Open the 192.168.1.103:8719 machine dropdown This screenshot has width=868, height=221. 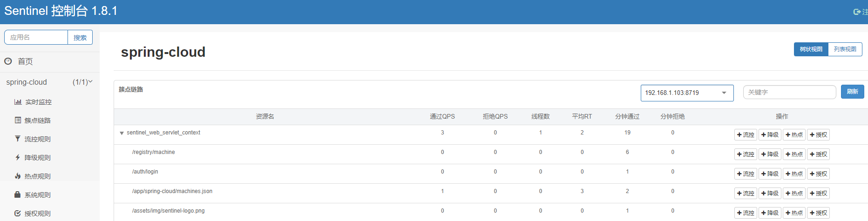[687, 93]
